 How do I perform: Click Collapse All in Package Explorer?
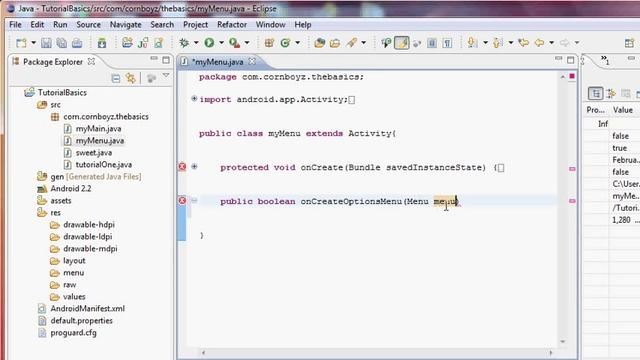point(116,78)
